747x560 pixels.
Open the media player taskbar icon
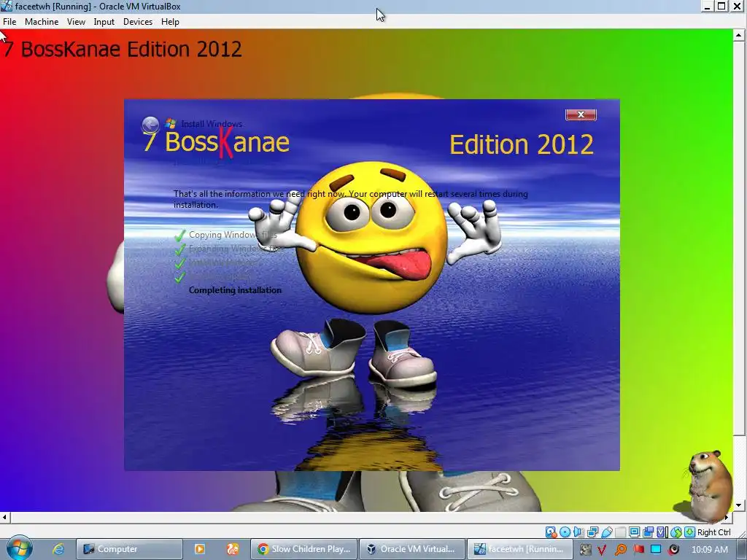point(200,549)
